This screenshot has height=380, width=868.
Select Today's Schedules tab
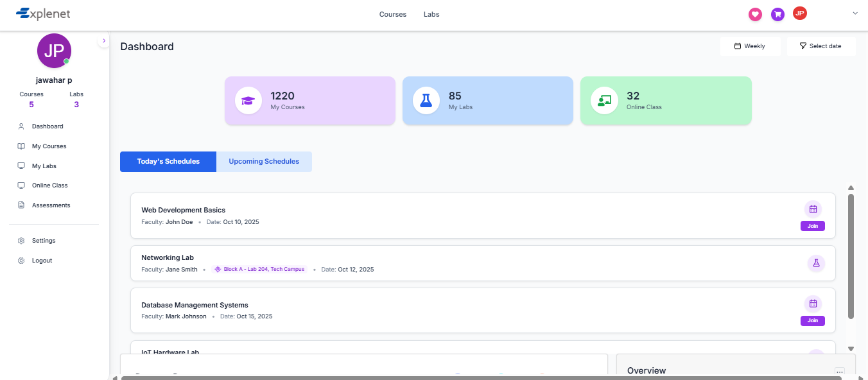pos(168,162)
